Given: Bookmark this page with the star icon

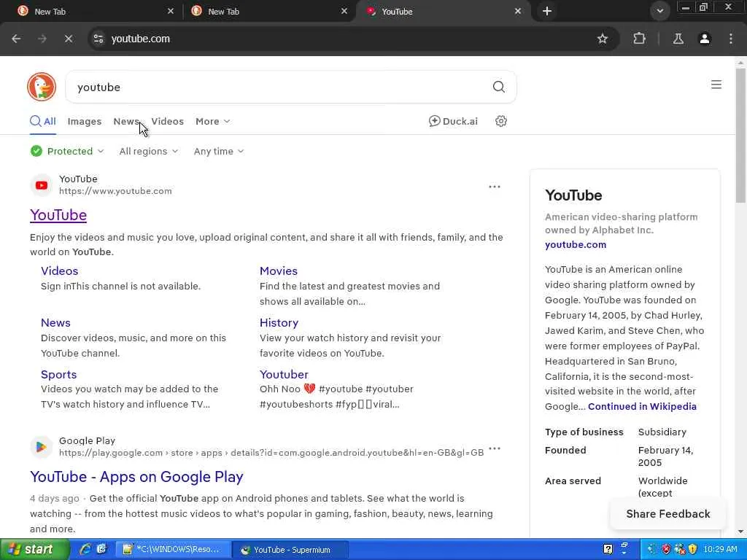Looking at the screenshot, I should [x=602, y=39].
